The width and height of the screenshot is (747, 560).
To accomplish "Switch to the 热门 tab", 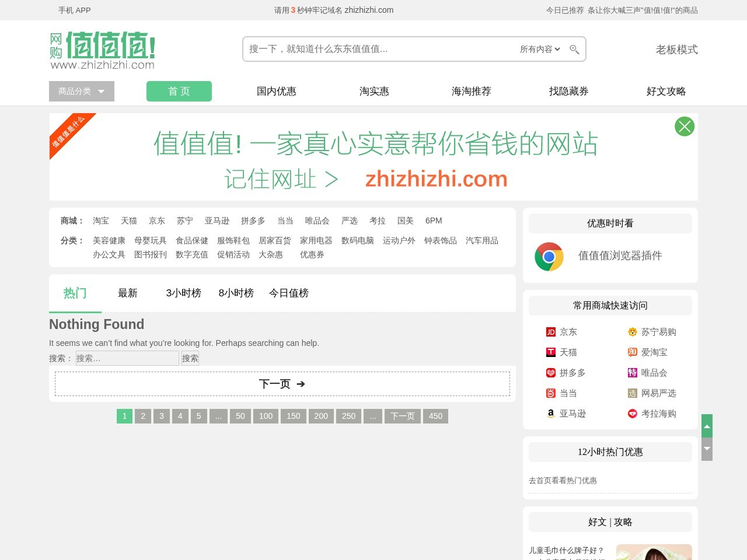I will [75, 293].
